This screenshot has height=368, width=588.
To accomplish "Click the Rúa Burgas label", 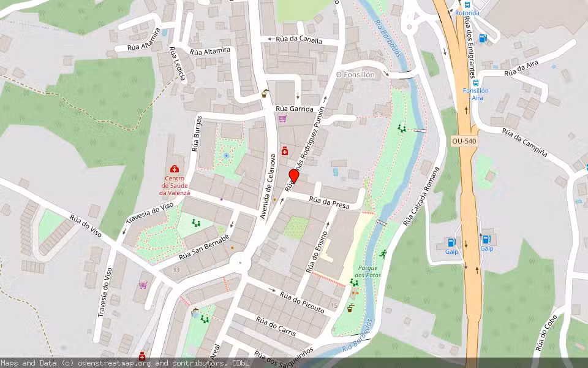I will 197,134.
